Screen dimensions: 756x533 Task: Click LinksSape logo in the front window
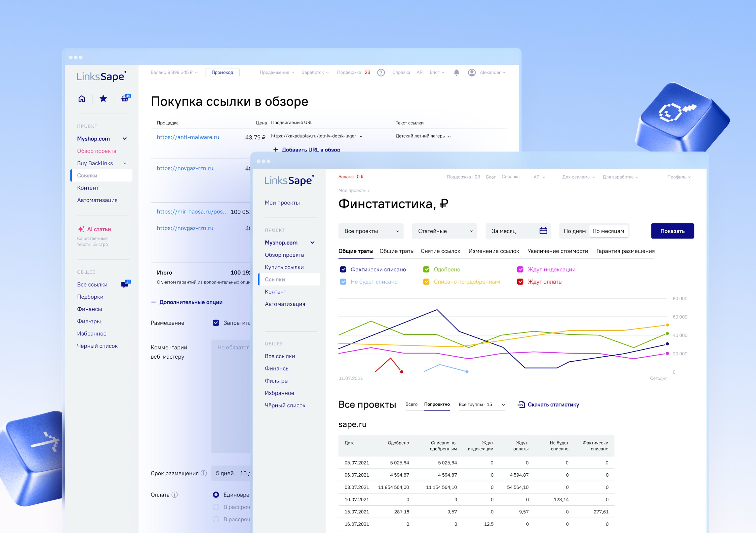click(289, 180)
